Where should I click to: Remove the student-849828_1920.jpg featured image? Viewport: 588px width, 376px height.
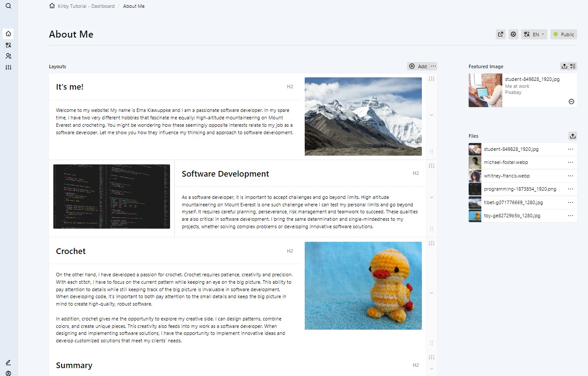pos(571,101)
